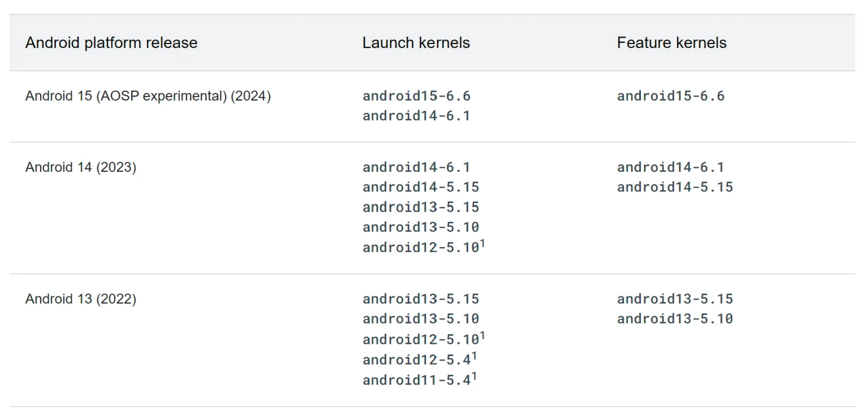Click android13-5.15 launch kernel in Android 13 row
The height and width of the screenshot is (410, 868).
(420, 299)
